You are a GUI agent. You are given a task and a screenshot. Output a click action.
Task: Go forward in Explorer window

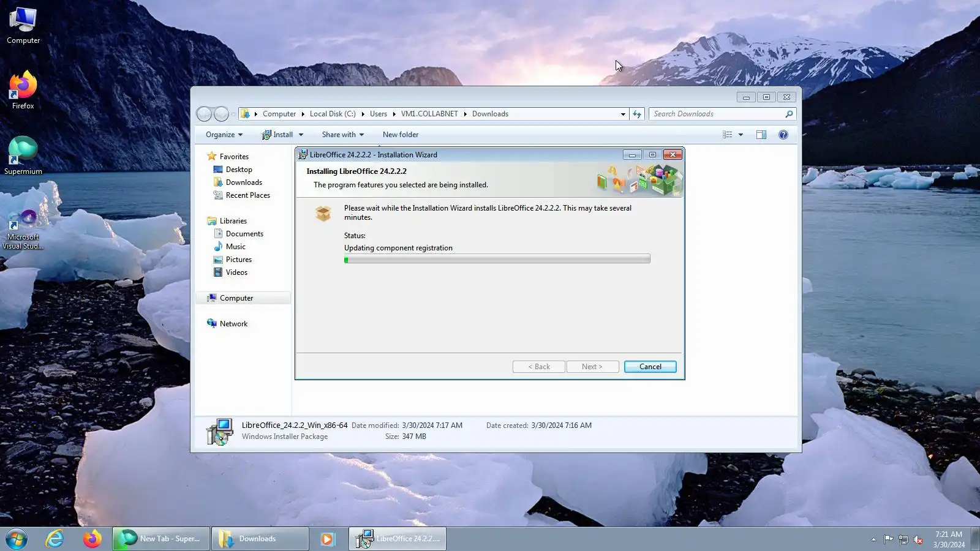221,114
